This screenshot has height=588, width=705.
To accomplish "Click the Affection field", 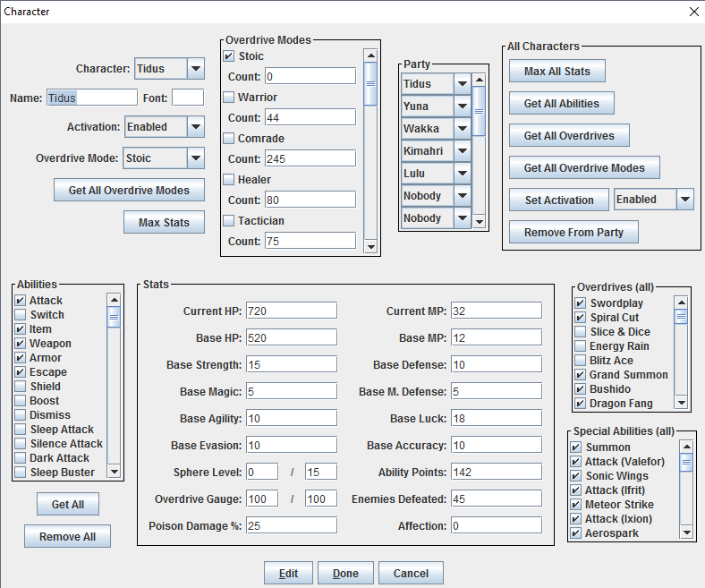I will (x=497, y=525).
